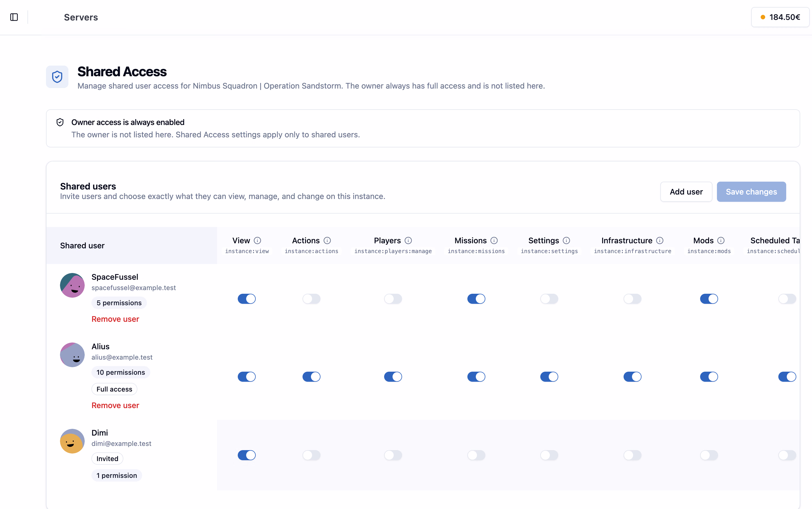Disable Infrastructure permission for Alius
Image resolution: width=812 pixels, height=509 pixels.
click(x=633, y=377)
